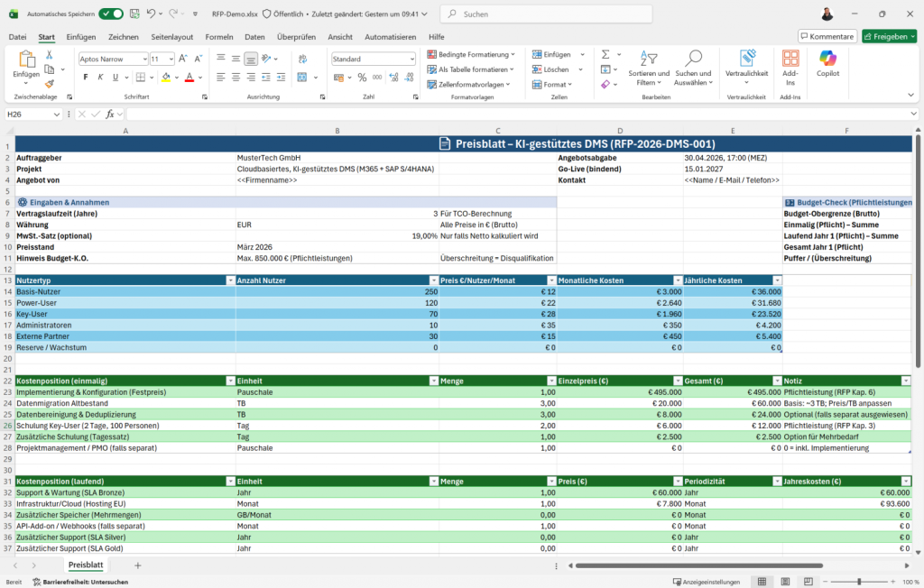
Task: Click the zoom slider in status bar
Action: 859,582
